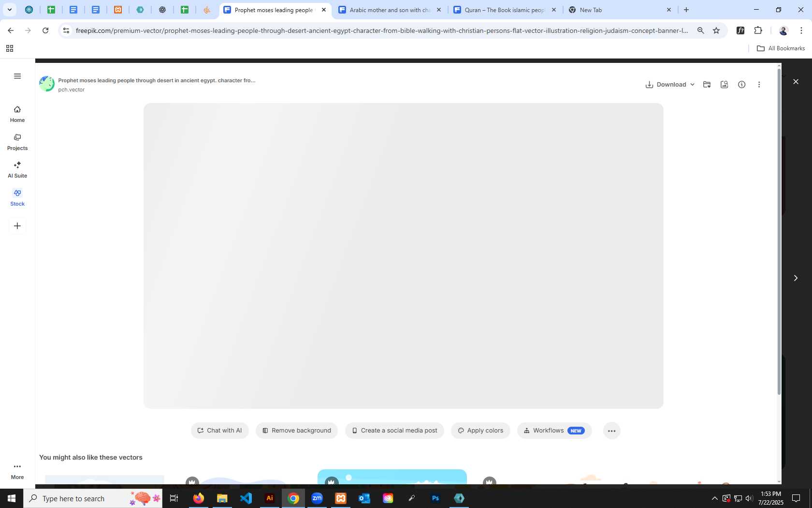Open All Bookmarks folder
Image resolution: width=812 pixels, height=508 pixels.
pyautogui.click(x=781, y=48)
